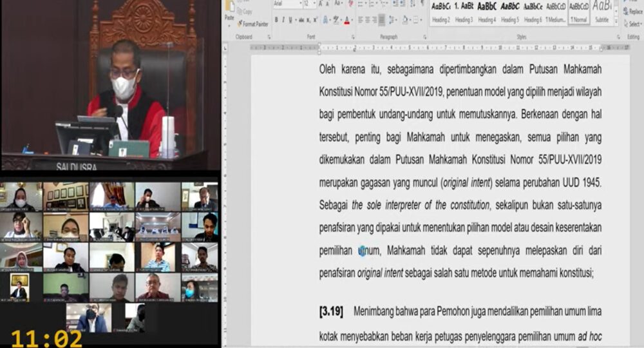Select the Normal style in gallery
Screen dimensions: 644x348
click(578, 12)
